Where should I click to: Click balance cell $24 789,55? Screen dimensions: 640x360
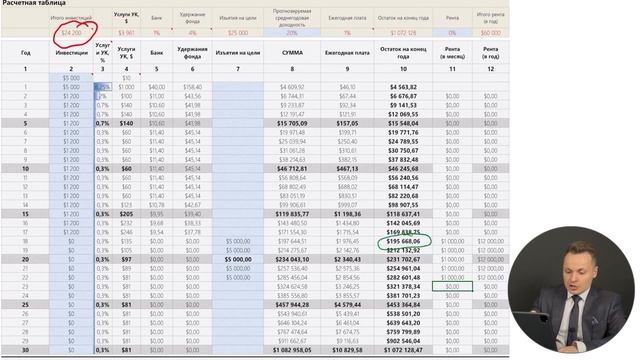[x=403, y=142]
